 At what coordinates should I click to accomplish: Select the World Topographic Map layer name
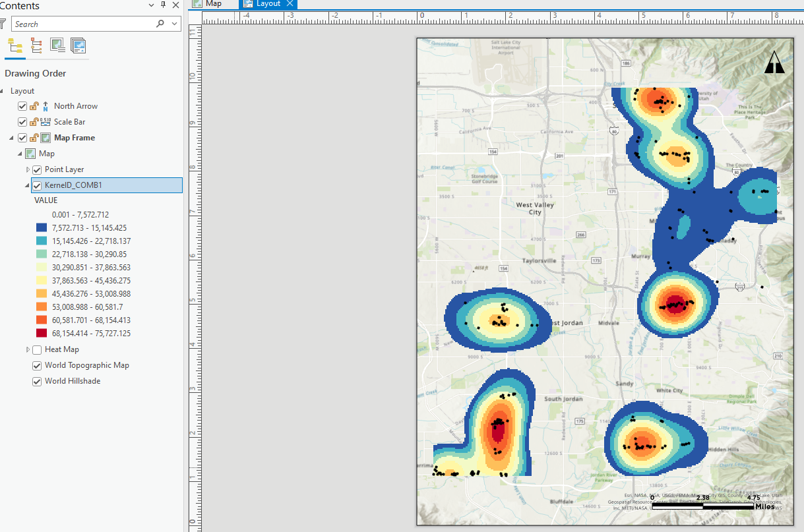pyautogui.click(x=86, y=365)
